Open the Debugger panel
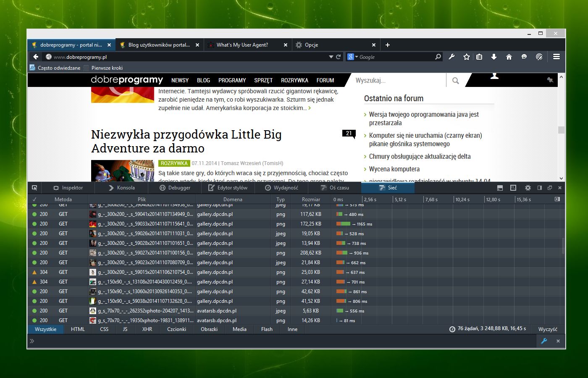The height and width of the screenshot is (378, 588). (175, 188)
